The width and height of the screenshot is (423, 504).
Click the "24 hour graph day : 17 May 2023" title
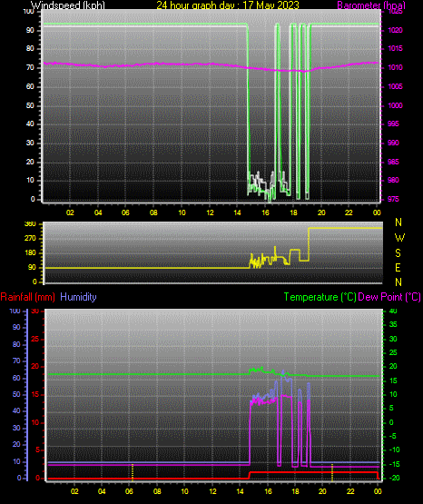(x=228, y=5)
